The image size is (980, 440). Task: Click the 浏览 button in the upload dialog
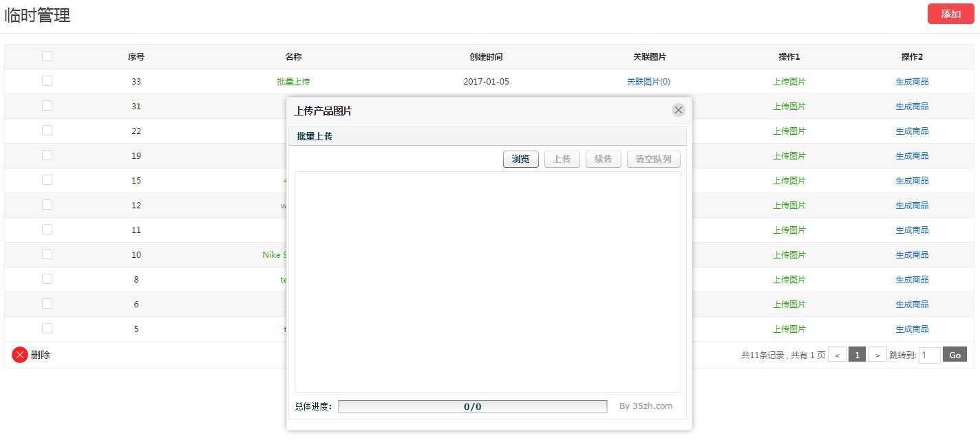[x=520, y=159]
